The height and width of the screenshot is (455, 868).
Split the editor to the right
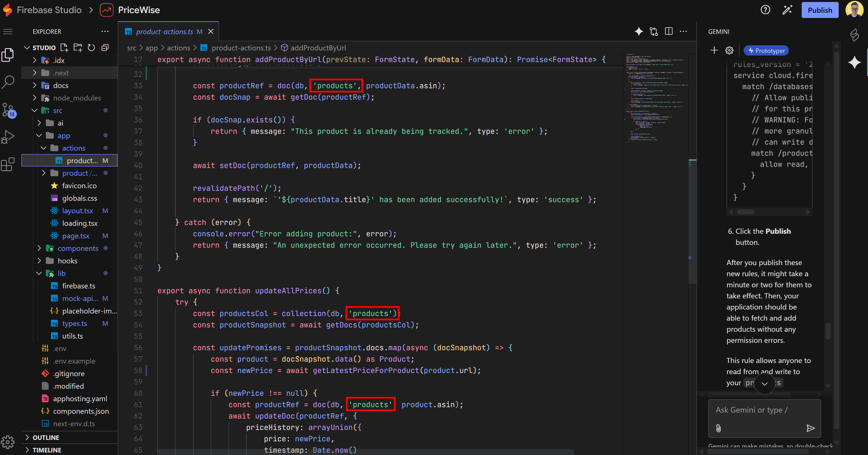tap(669, 31)
